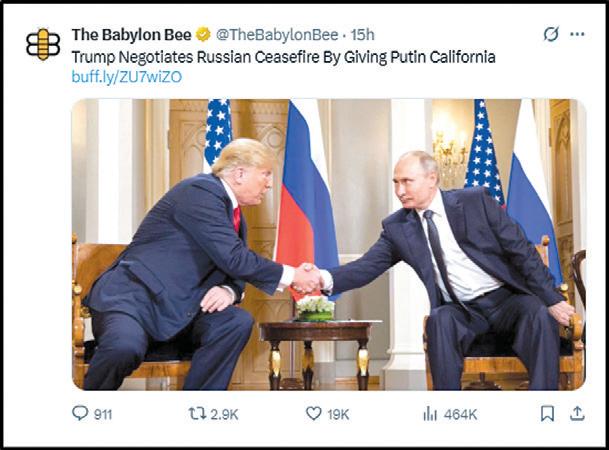Image resolution: width=609 pixels, height=450 pixels.
Task: Repost the tweet with arrows icon
Action: coord(197,414)
